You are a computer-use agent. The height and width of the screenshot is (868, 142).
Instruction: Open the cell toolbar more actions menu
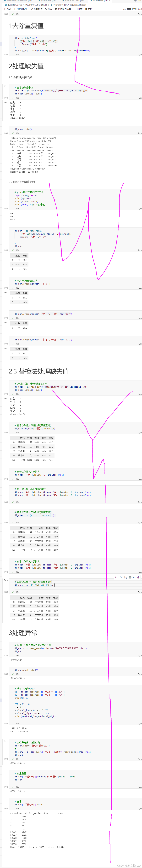pos(134,577)
